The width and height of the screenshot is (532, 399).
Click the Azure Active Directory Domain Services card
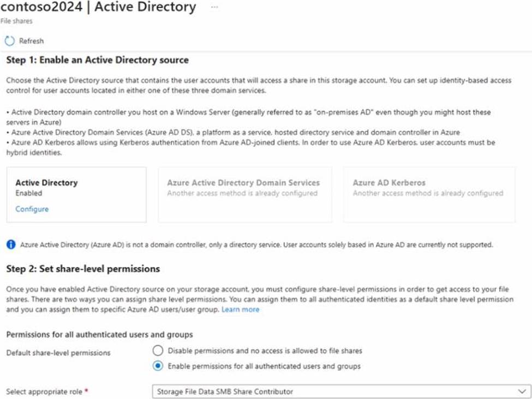[x=244, y=194]
